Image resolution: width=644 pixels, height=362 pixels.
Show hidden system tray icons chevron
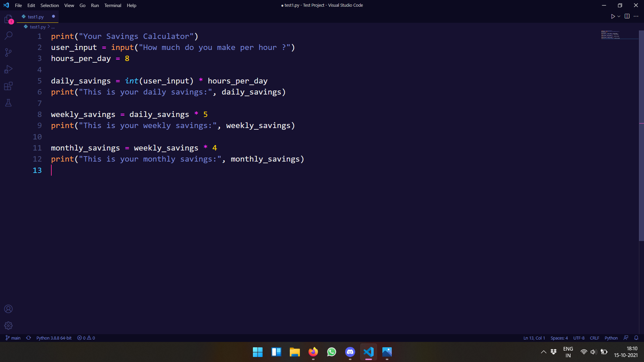(x=543, y=352)
